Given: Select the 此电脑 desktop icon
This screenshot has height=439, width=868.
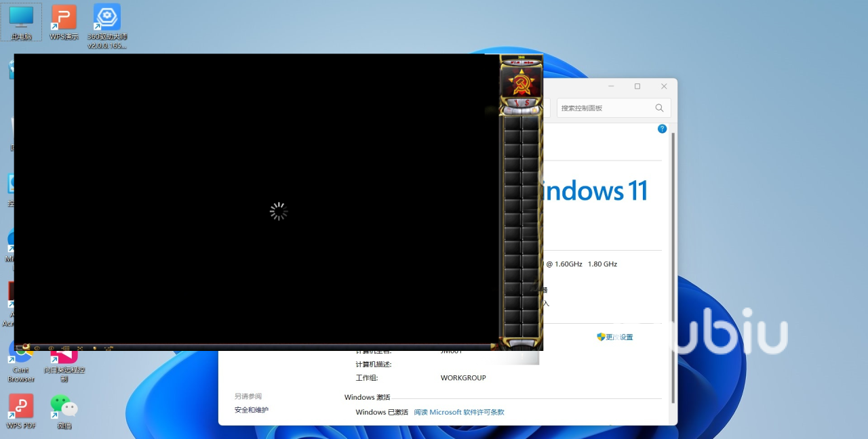Looking at the screenshot, I should click(x=21, y=19).
